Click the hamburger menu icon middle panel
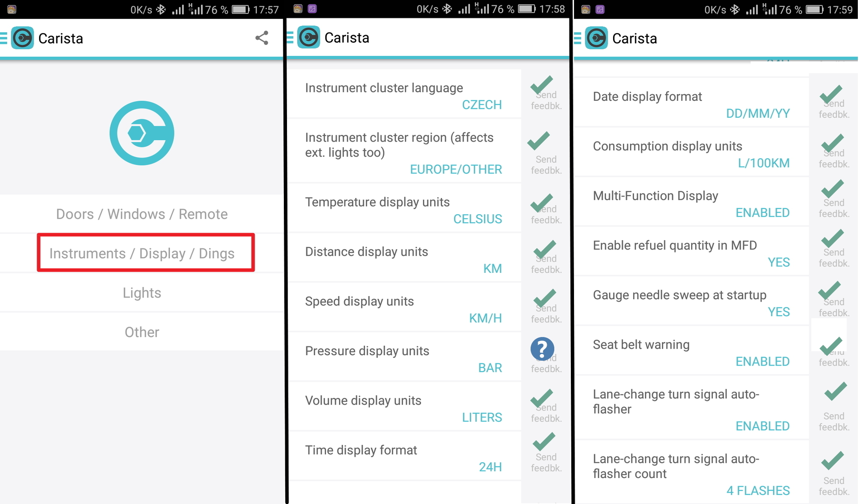The height and width of the screenshot is (504, 861). [291, 37]
